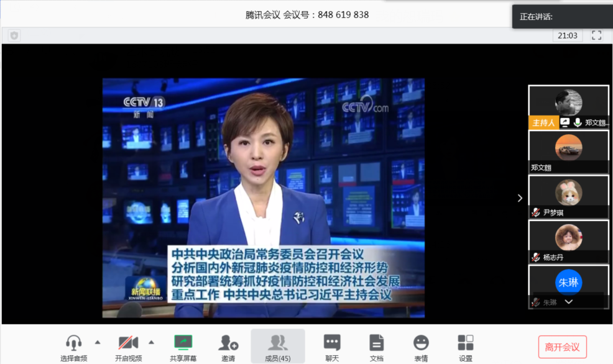Expand video options arrow beside 开启视频

coord(151,342)
